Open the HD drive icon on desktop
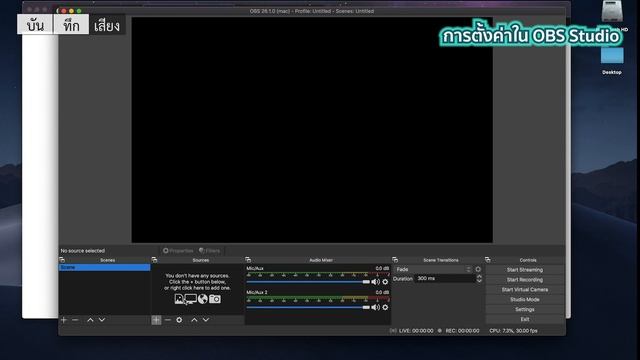The image size is (640, 360). coord(612,11)
